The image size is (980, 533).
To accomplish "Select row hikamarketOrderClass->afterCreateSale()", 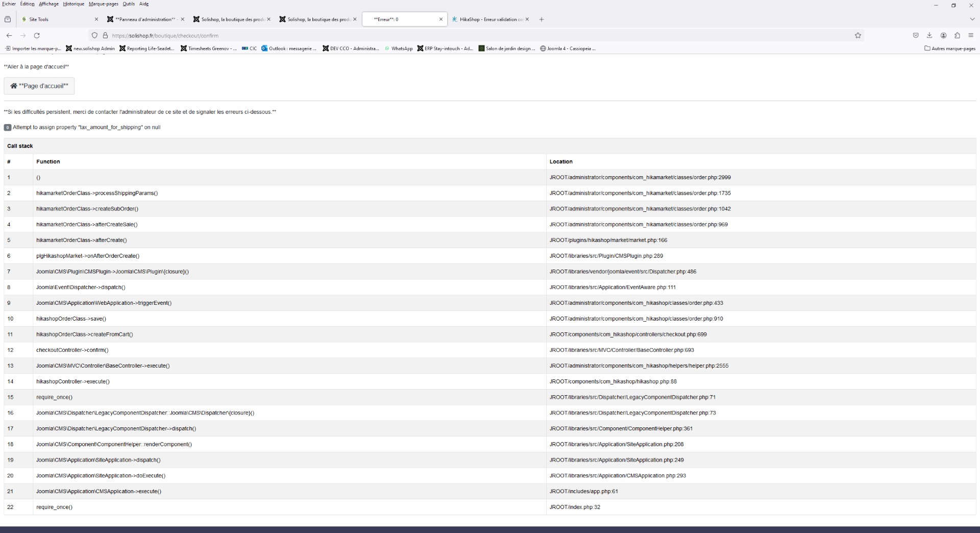I will point(490,225).
